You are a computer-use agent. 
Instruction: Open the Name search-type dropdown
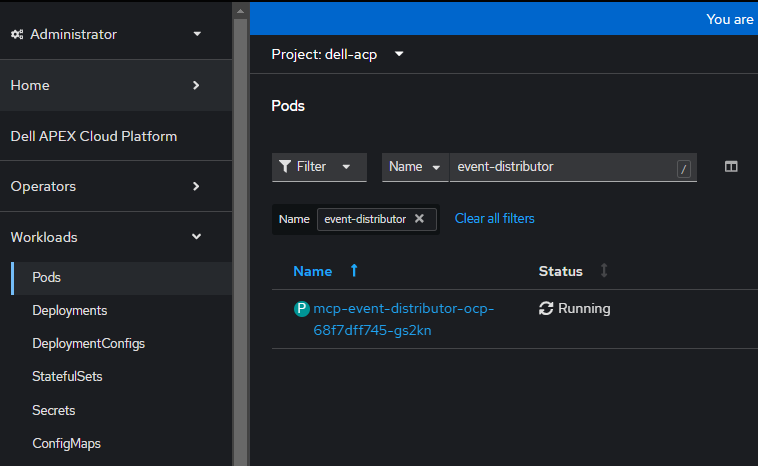click(415, 167)
